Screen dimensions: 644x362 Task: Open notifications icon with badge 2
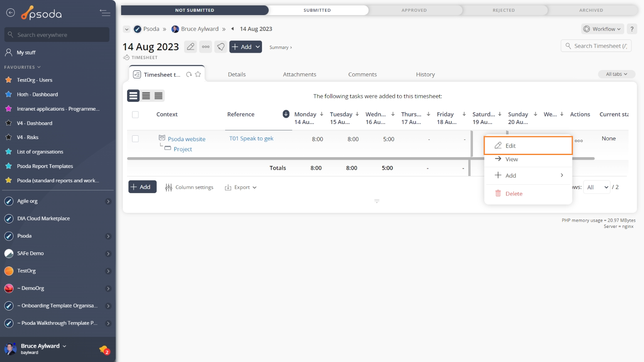(104, 349)
